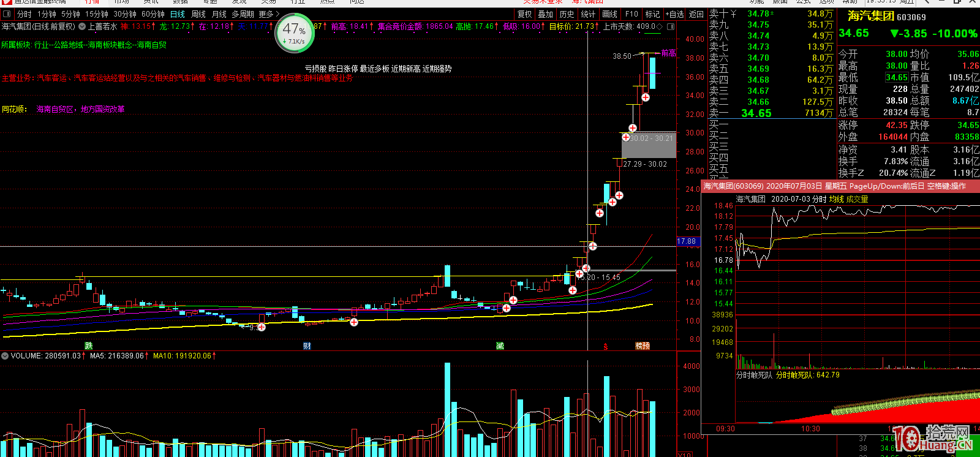Image resolution: width=980 pixels, height=457 pixels.
Task: Click the 跌 event marker icon on chart
Action: pyautogui.click(x=89, y=346)
